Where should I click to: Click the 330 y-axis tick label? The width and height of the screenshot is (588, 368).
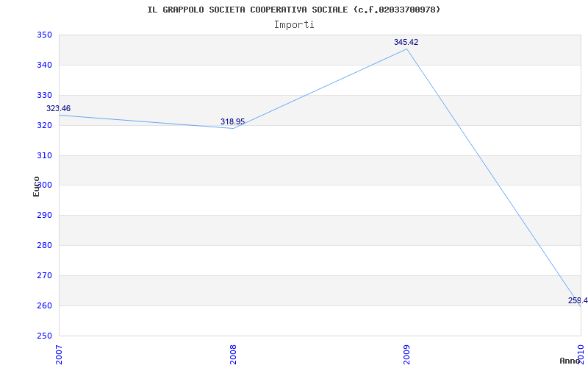click(x=44, y=95)
